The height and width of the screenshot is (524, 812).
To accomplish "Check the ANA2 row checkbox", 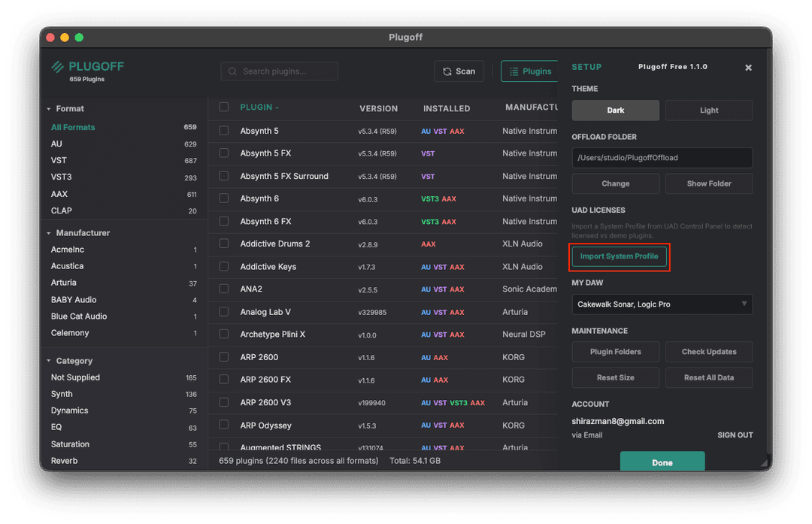I will coord(224,289).
